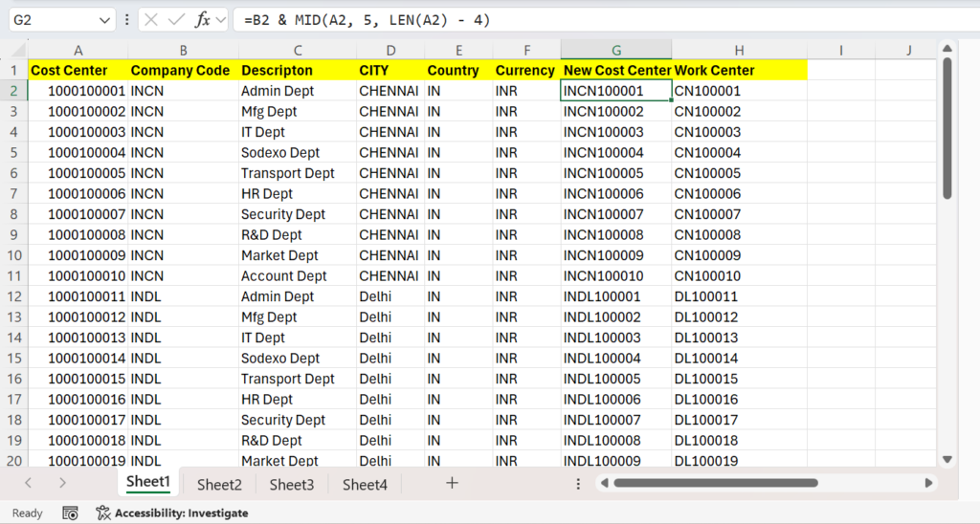
Task: Select the New Cost Center header cell
Action: [616, 71]
